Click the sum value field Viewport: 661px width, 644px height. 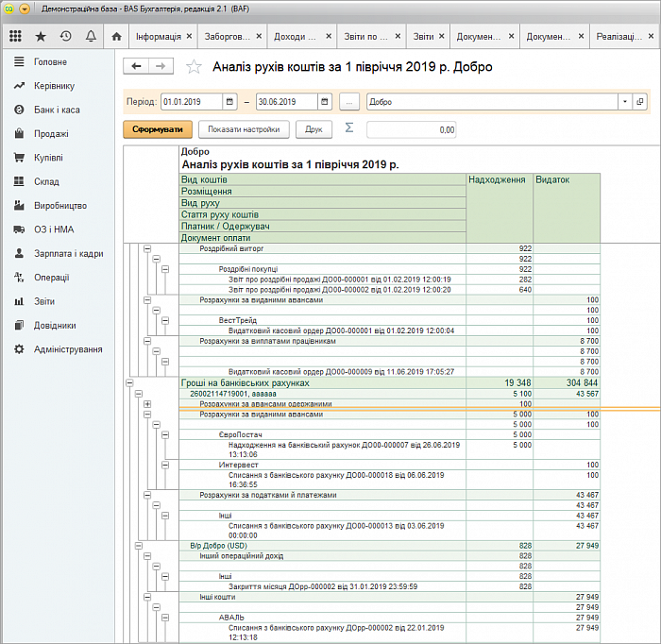(412, 129)
